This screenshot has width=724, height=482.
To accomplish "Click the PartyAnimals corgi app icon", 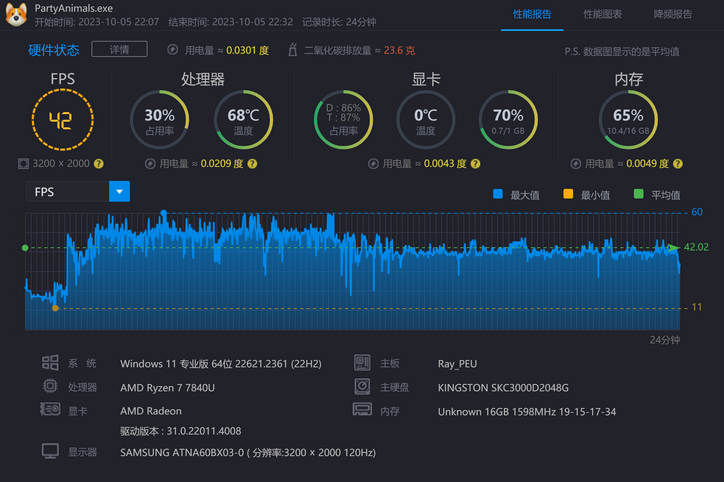I will 16,14.
